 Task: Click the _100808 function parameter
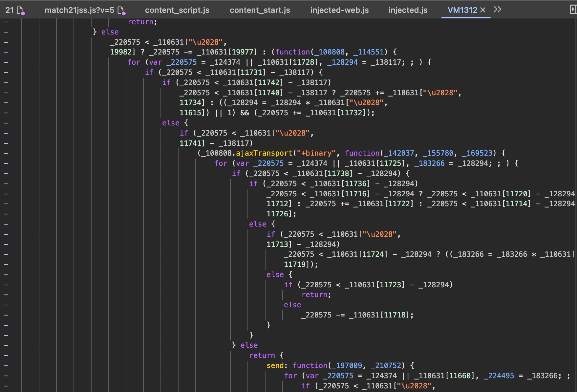click(330, 52)
